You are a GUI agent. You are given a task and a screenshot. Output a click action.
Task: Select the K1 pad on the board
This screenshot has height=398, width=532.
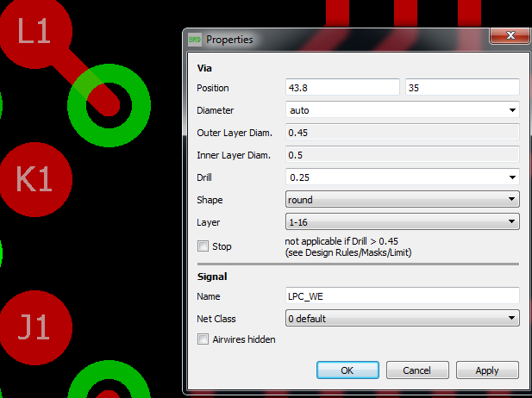click(34, 179)
